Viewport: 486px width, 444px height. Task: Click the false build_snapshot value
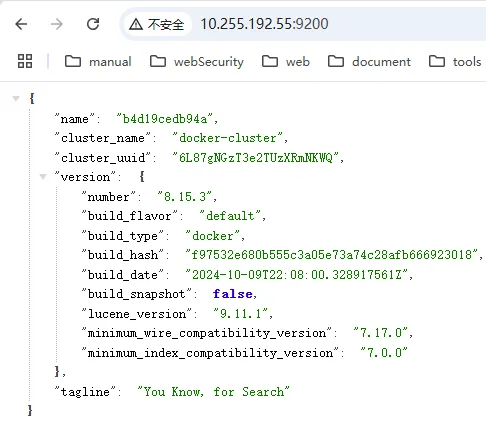tap(233, 294)
